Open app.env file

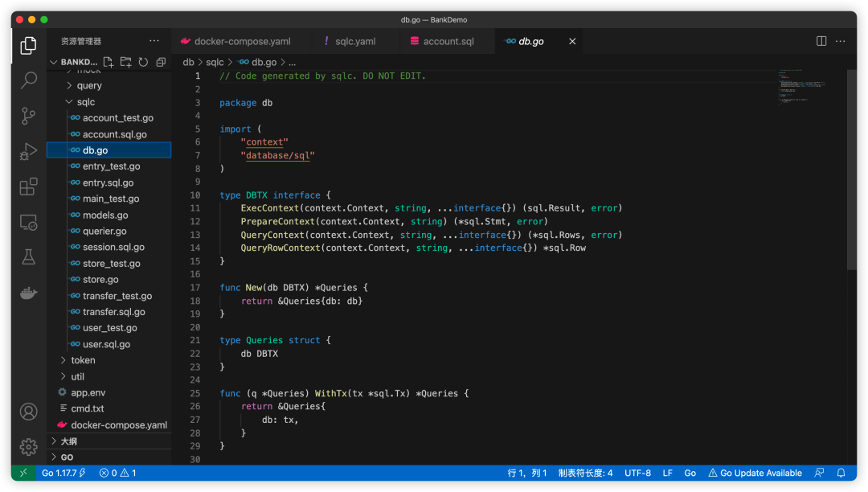pyautogui.click(x=109, y=393)
